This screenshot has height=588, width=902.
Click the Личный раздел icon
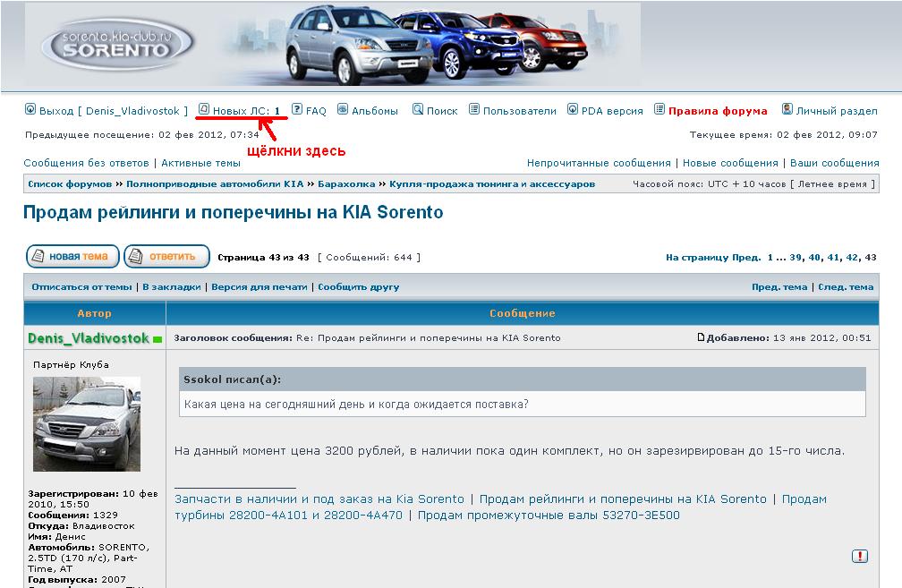(x=787, y=109)
